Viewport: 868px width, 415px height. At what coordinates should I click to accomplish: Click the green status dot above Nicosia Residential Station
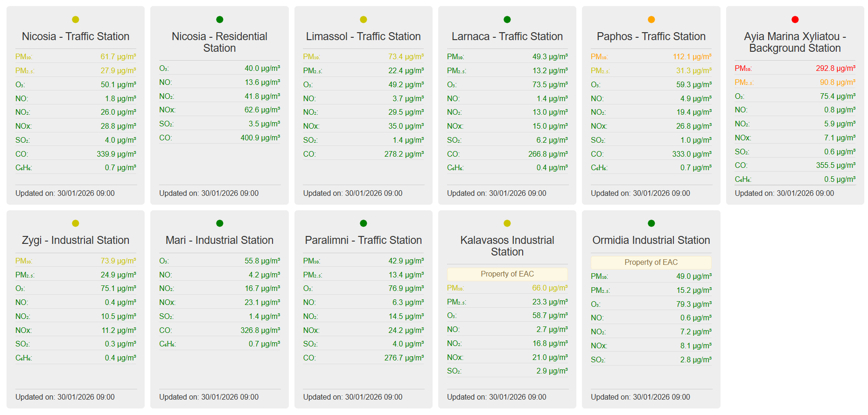[220, 20]
